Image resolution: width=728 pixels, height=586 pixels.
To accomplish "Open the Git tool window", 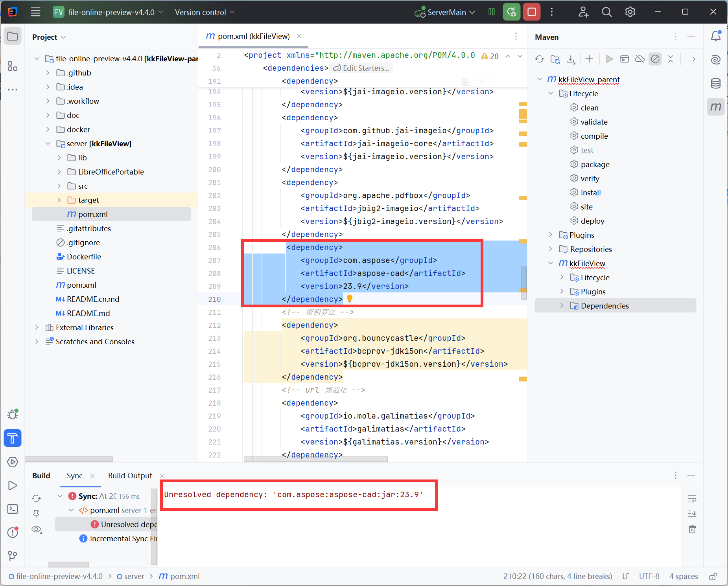I will [13, 556].
